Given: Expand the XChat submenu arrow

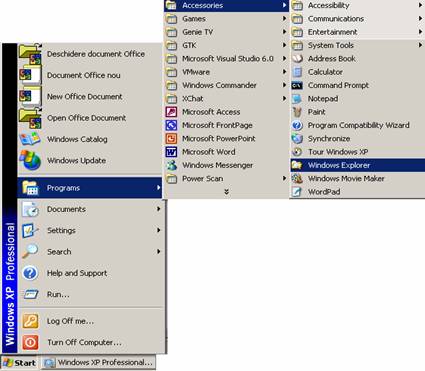Looking at the screenshot, I should pos(284,99).
